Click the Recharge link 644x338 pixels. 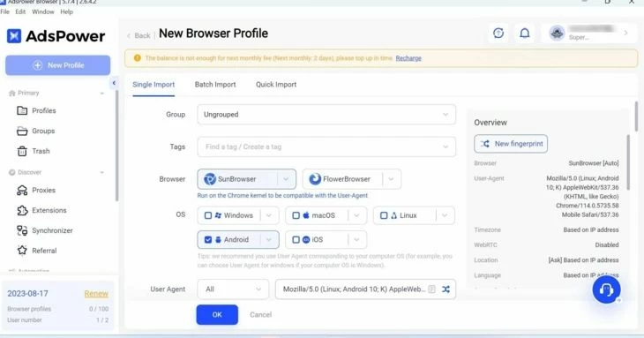[x=408, y=58]
